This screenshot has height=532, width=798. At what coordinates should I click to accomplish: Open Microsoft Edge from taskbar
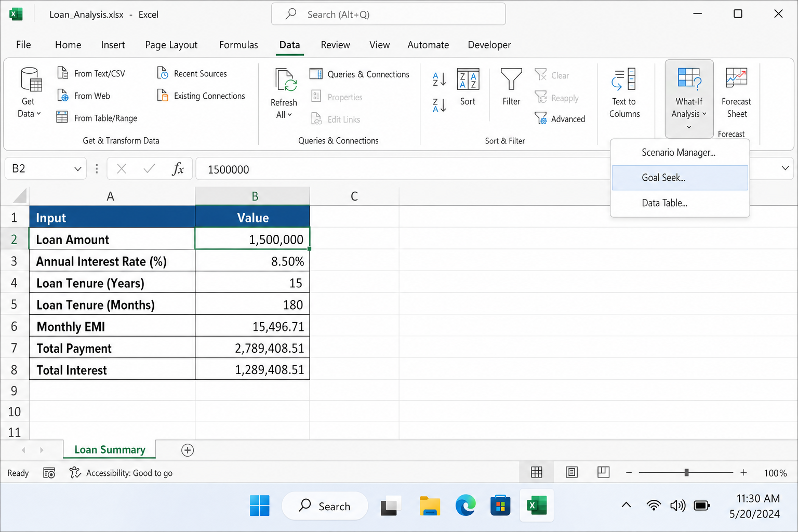coord(465,506)
